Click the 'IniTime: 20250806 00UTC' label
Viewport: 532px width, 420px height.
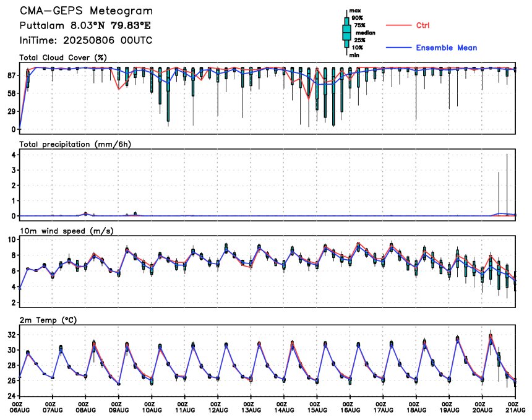pyautogui.click(x=86, y=40)
